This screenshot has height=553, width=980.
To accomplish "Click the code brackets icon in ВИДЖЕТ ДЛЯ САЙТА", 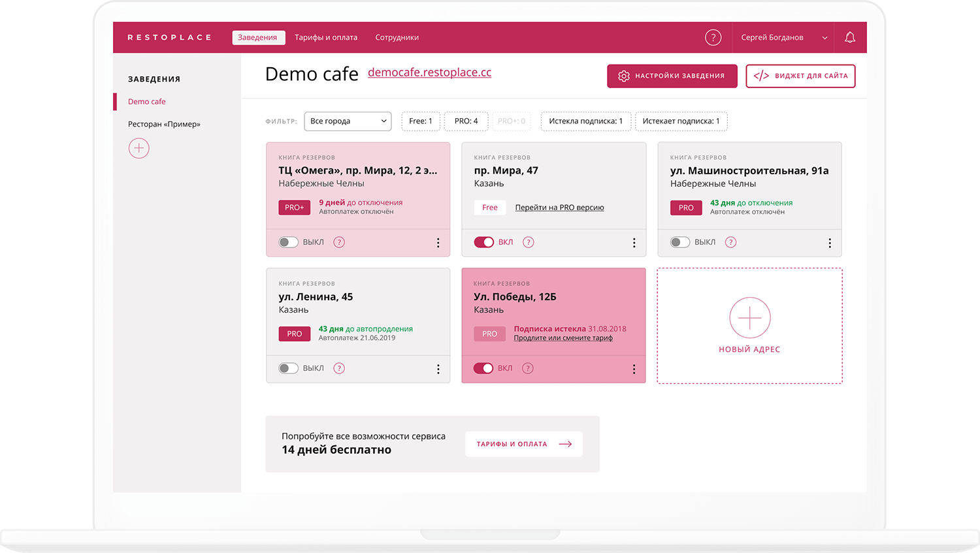I will point(761,76).
